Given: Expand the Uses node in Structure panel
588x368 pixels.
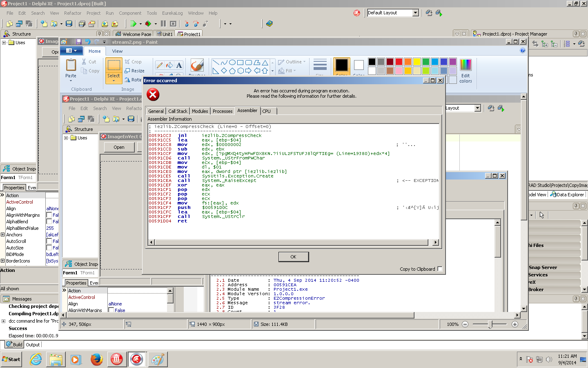Looking at the screenshot, I should point(4,43).
